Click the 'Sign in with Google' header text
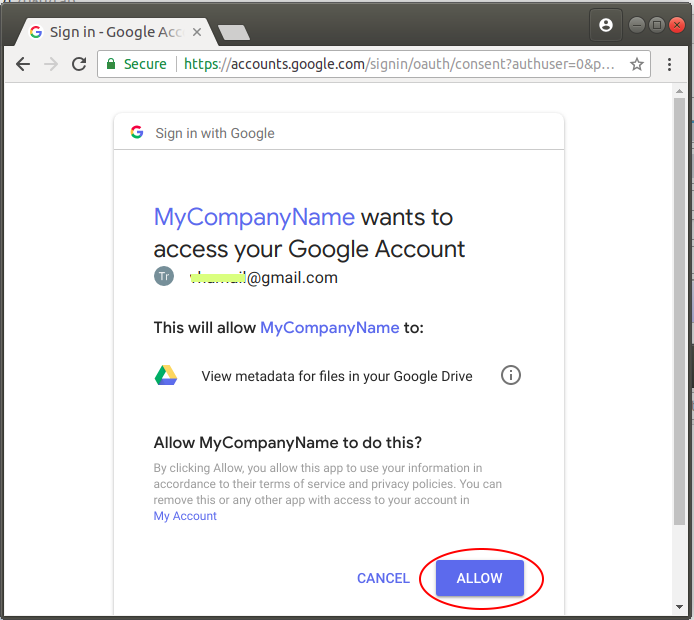Viewport: 694px width, 620px height. click(x=215, y=133)
